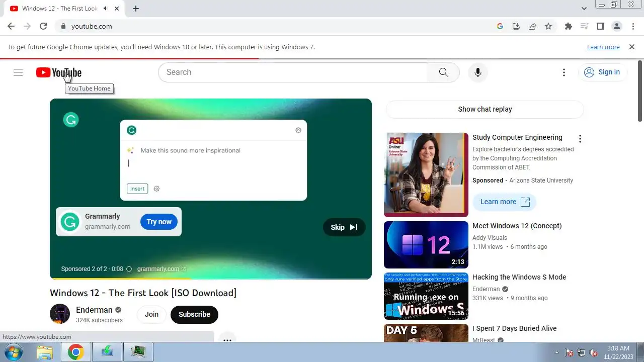Reload the page
Image resolution: width=644 pixels, height=362 pixels.
43,26
